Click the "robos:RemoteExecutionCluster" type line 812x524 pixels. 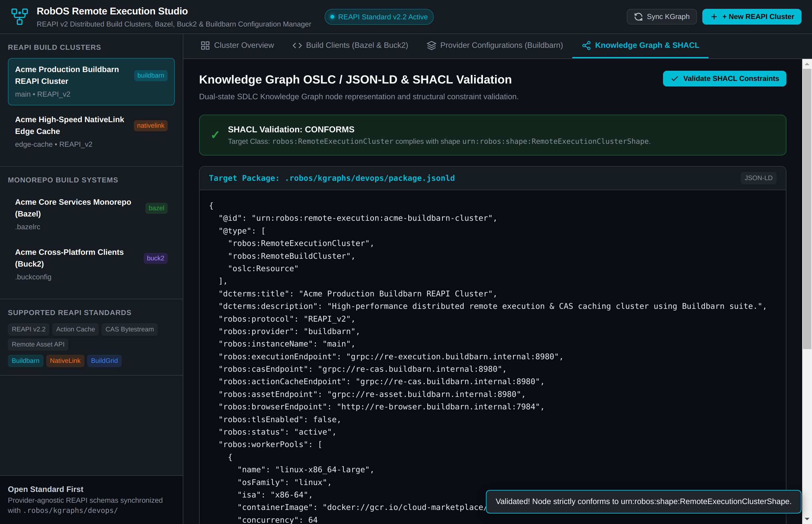point(300,243)
